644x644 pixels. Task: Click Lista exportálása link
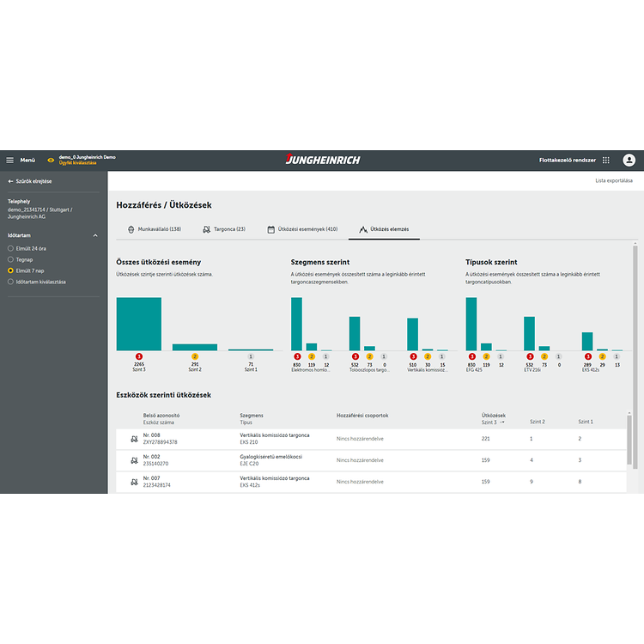point(613,180)
